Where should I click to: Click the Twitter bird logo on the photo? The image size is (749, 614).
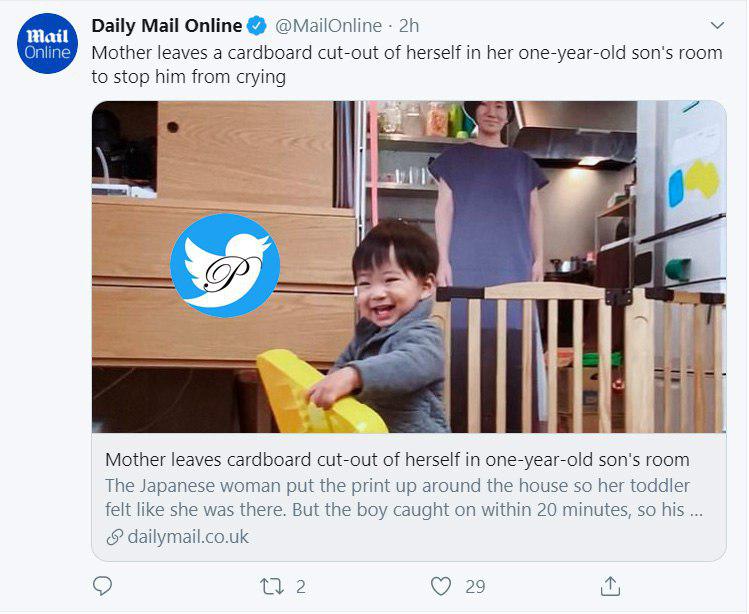(x=224, y=265)
